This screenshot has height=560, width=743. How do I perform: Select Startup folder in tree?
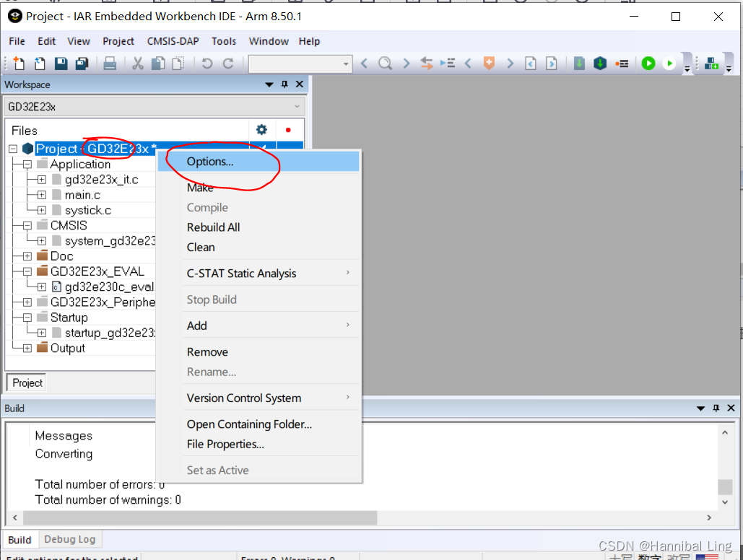(x=69, y=318)
